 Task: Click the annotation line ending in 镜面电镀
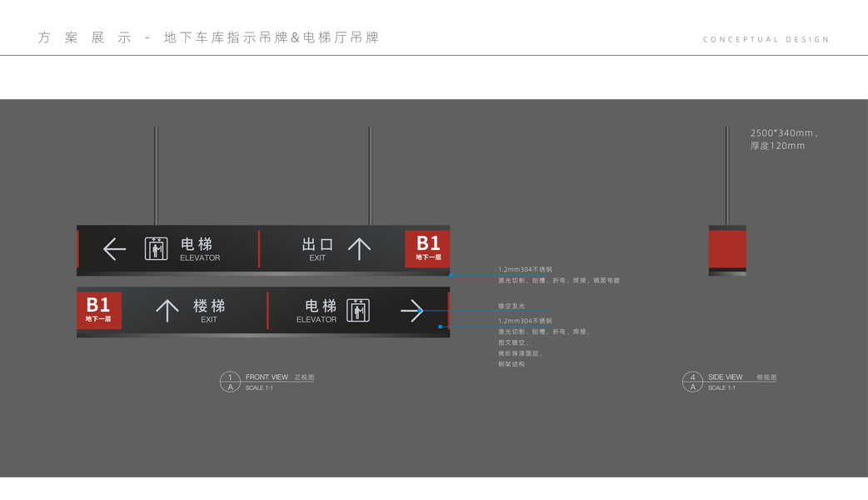(x=559, y=281)
